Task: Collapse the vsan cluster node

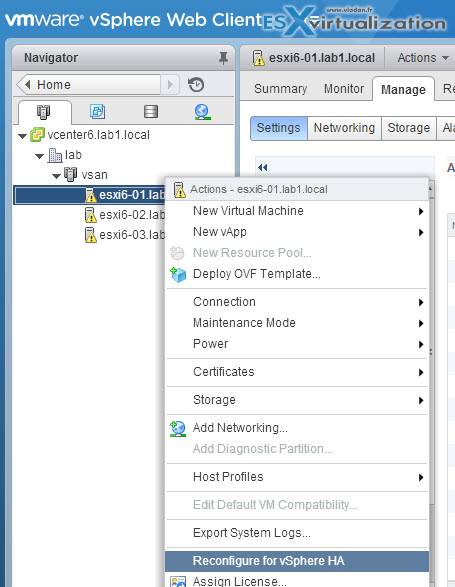Action: pos(57,176)
